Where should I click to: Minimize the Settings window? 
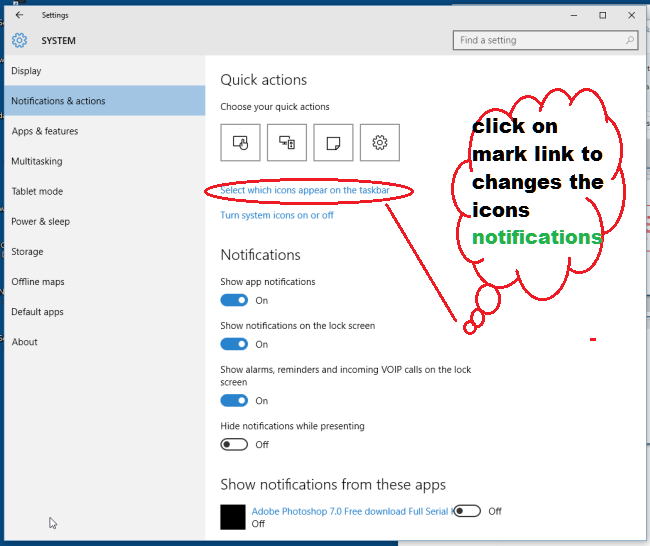tap(574, 15)
